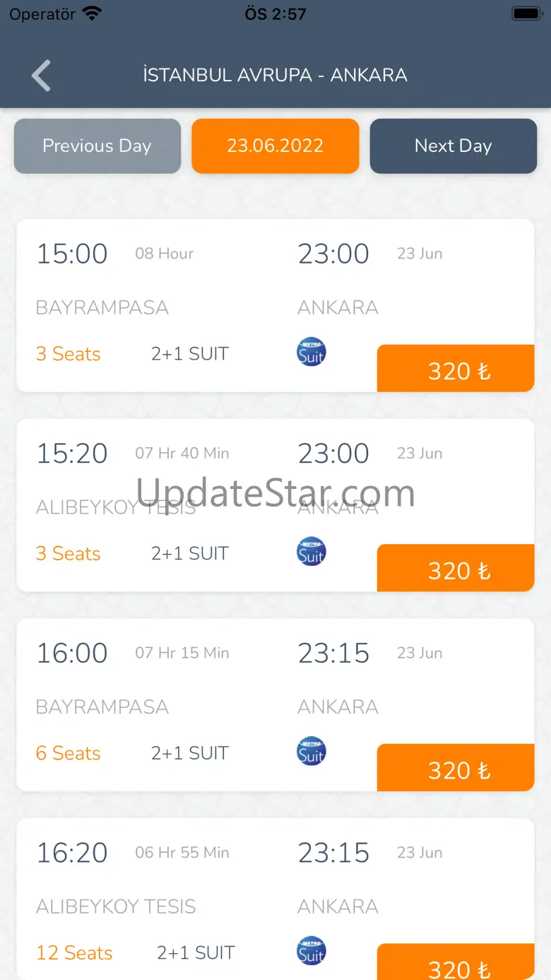The width and height of the screenshot is (551, 980).
Task: Tap the back arrow icon
Action: coord(42,76)
